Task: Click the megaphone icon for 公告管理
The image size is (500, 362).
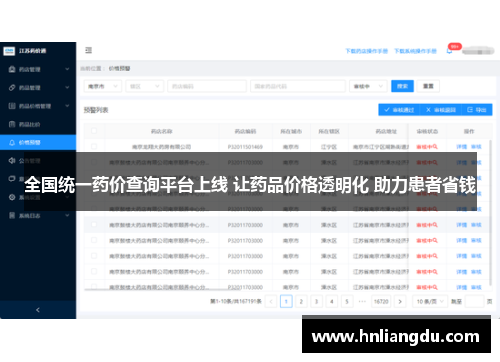Action: [12, 161]
